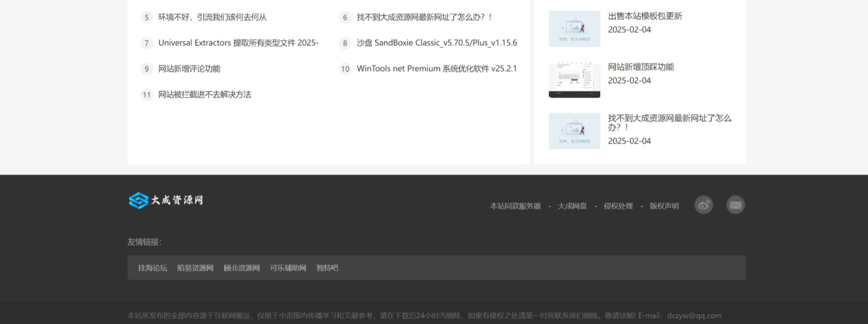
Task: Select thumbnail beside 出售本站模板包更新
Action: coord(574,28)
